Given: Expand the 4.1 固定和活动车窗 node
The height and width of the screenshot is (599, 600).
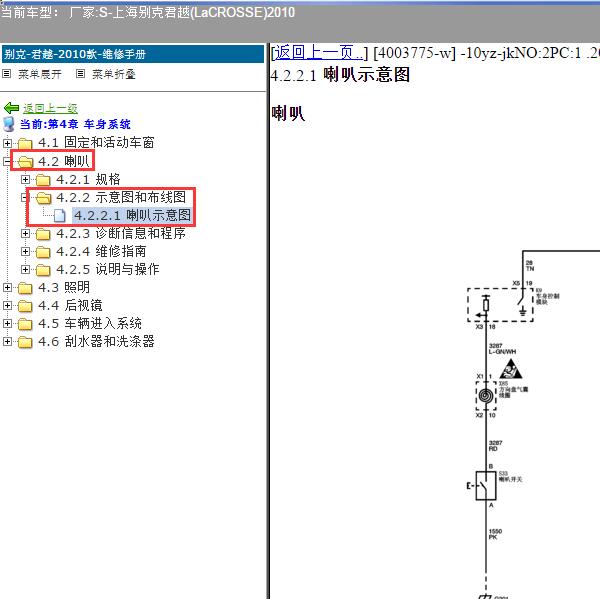Looking at the screenshot, I should [x=7, y=143].
